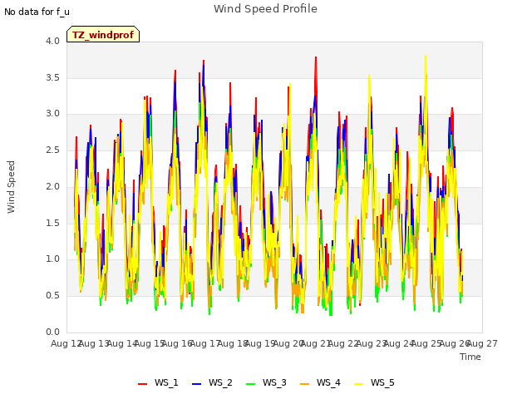This screenshot has height=399, width=532.
Task: Click the 3.0 y-axis tick label
Action: click(x=52, y=114)
